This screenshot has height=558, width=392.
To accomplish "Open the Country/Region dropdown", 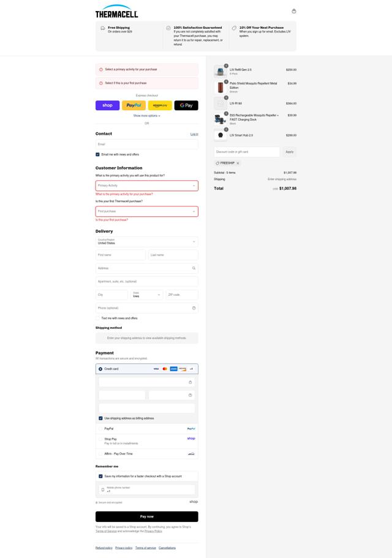I will tap(146, 241).
